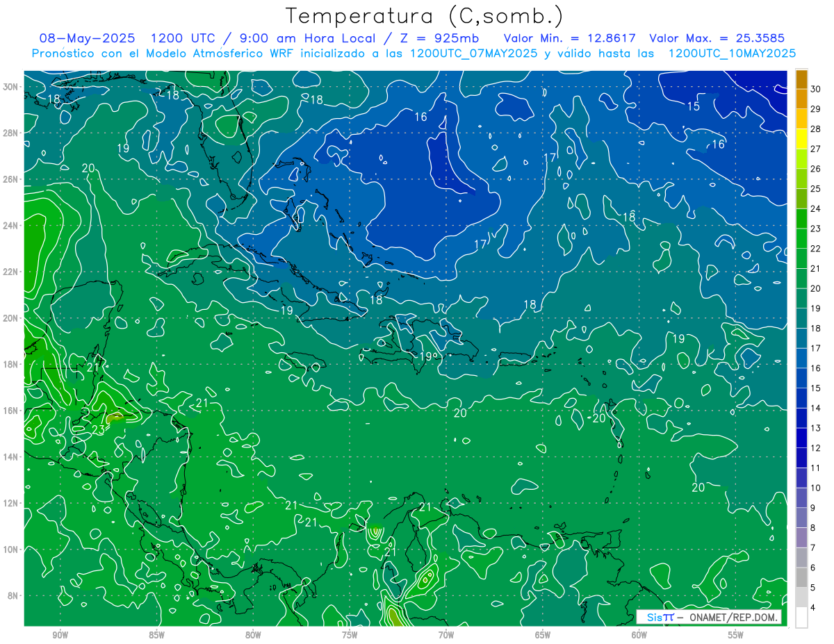The width and height of the screenshot is (834, 644).
Task: Click the 22N latitude axis label
Action: point(10,272)
